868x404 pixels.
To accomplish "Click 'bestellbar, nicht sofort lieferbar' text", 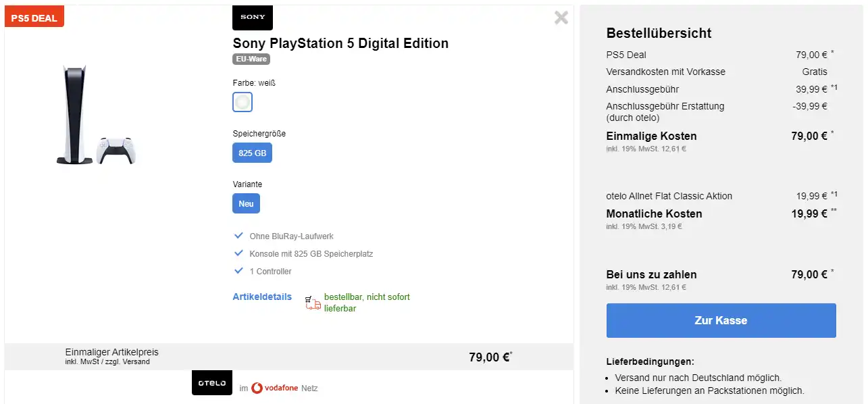I will click(x=367, y=303).
